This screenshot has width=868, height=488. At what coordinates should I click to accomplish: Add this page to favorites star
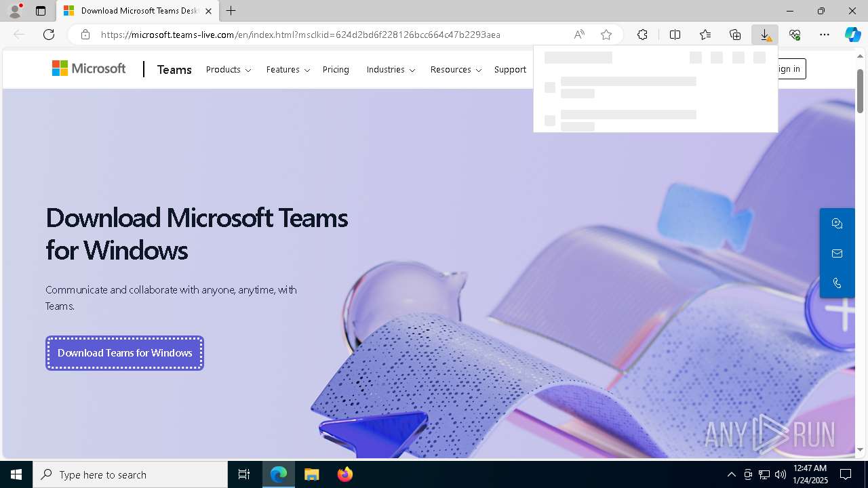pos(606,35)
